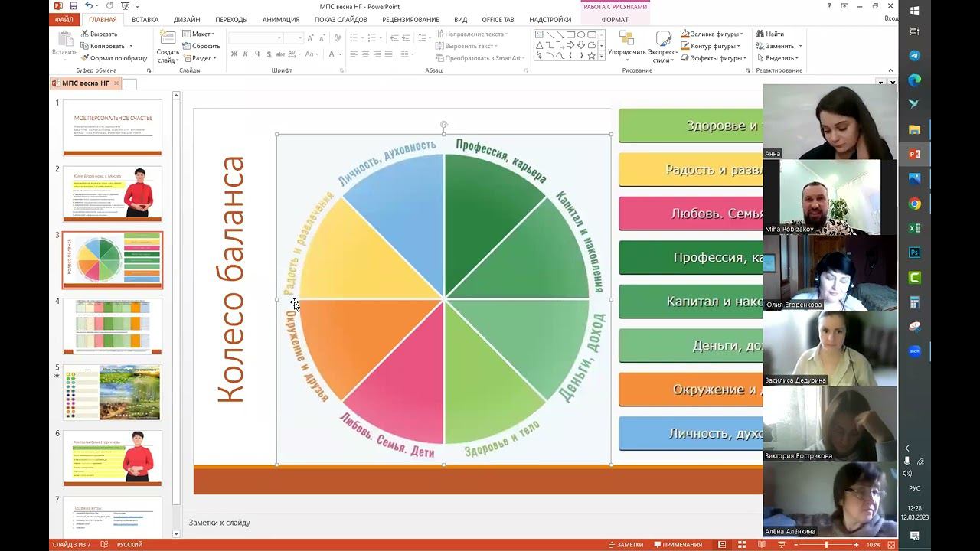Open Photoshop from the taskbar
This screenshot has height=551, width=980.
tap(914, 253)
